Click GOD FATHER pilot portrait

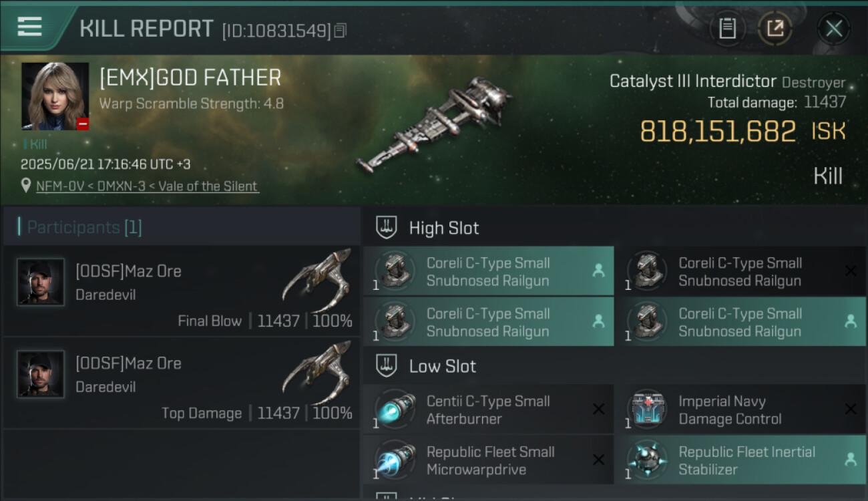pos(55,96)
